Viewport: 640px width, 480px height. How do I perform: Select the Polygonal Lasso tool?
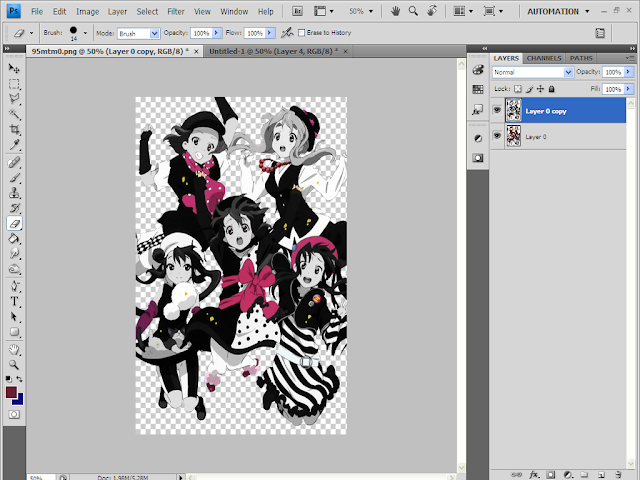[x=14, y=99]
